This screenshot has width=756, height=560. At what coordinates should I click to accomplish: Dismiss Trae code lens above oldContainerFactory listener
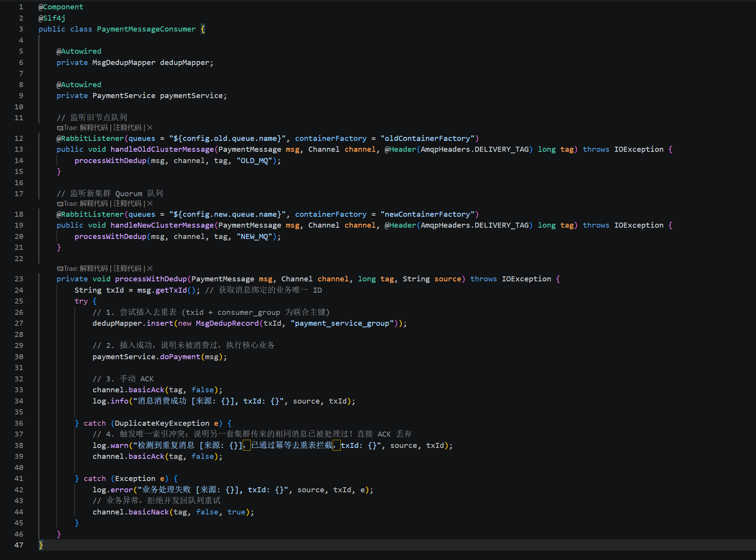tap(150, 128)
